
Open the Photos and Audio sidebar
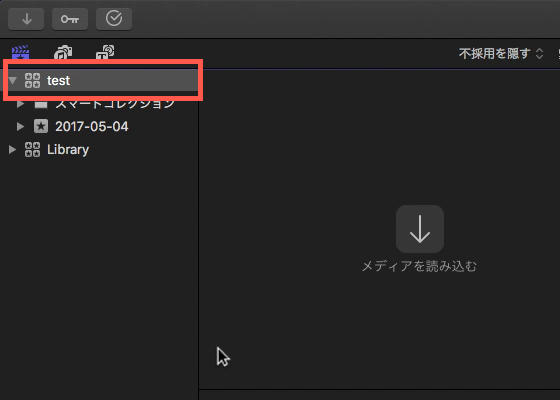63,52
